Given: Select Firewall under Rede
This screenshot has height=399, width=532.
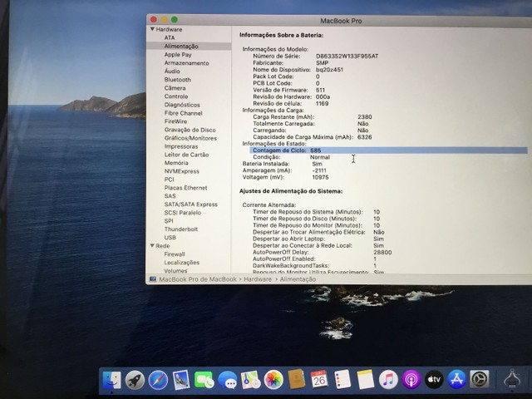Looking at the screenshot, I should pos(175,254).
